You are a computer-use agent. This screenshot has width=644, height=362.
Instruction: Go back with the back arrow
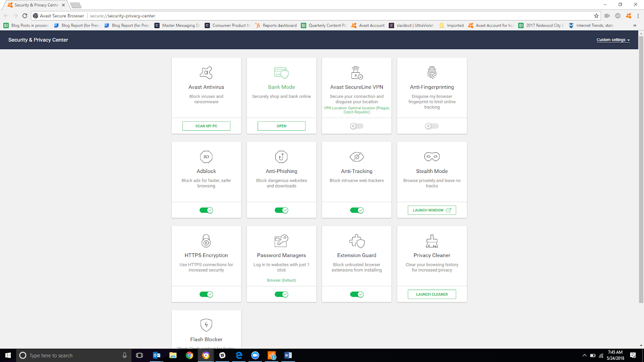[x=6, y=16]
